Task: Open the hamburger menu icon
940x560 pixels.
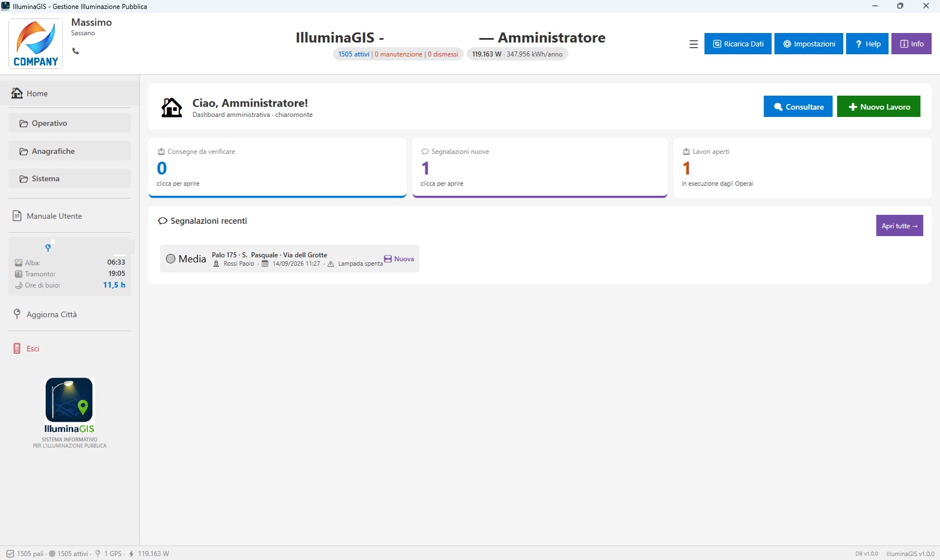Action: click(x=693, y=44)
